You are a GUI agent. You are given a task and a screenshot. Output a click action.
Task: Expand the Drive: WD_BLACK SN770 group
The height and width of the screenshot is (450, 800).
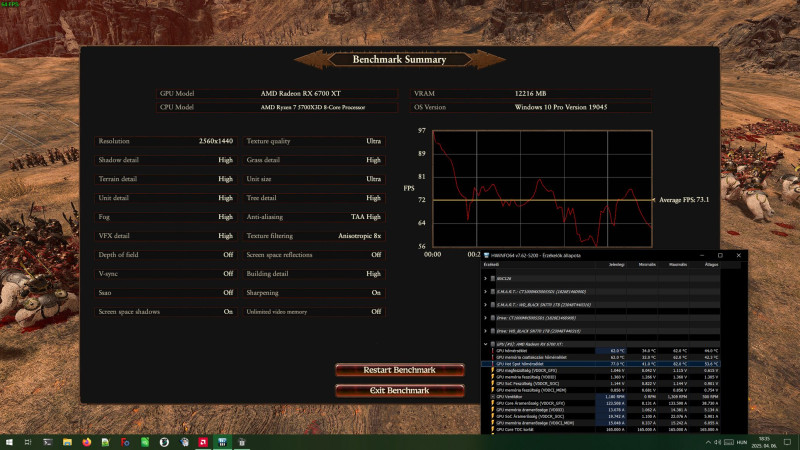[485, 331]
